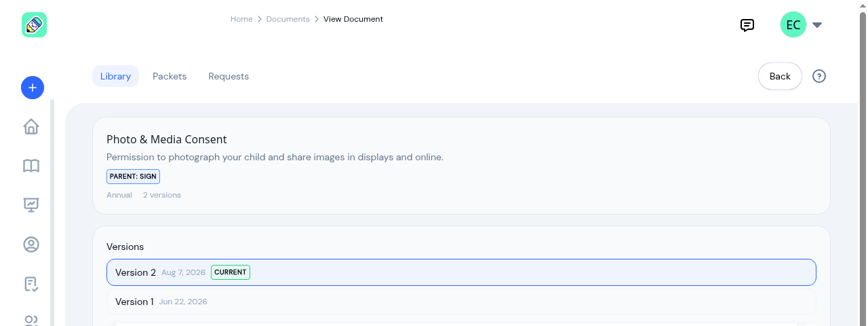The height and width of the screenshot is (326, 868).
Task: Switch to the Requests tab
Action: pyautogui.click(x=229, y=76)
